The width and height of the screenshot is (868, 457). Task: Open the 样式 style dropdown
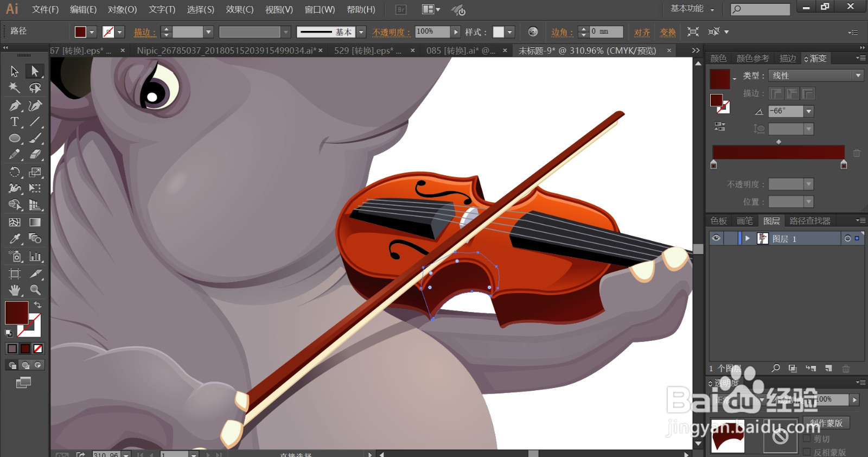510,32
